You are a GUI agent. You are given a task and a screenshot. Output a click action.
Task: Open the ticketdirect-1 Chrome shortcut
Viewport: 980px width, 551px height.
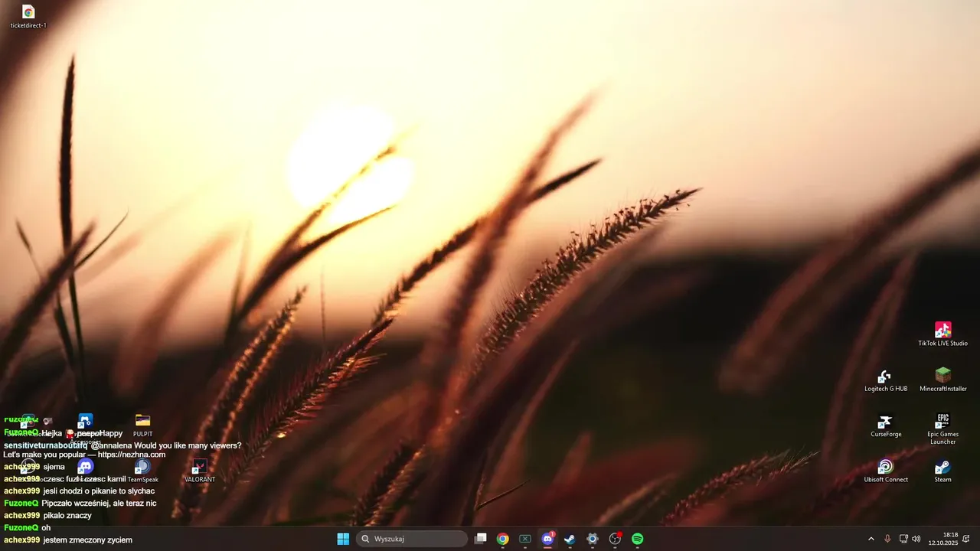pos(28,16)
